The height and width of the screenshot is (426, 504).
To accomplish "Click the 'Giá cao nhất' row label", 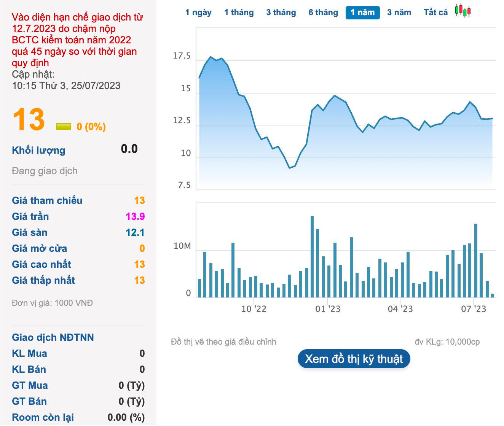I will click(x=41, y=264).
